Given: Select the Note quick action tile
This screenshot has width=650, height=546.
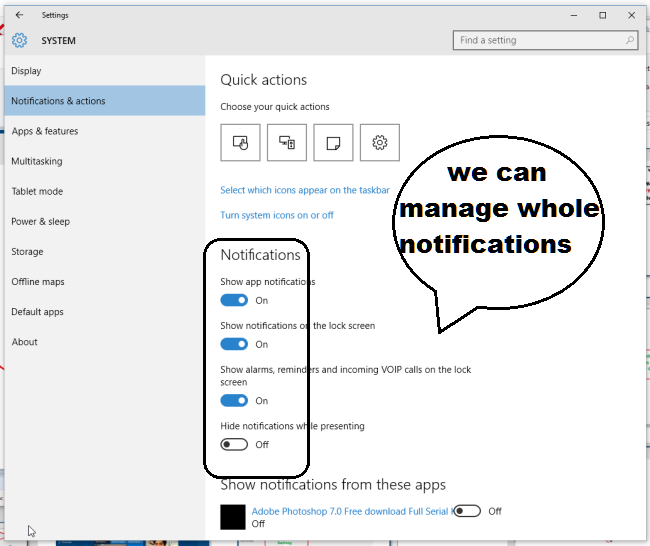Looking at the screenshot, I should [333, 142].
